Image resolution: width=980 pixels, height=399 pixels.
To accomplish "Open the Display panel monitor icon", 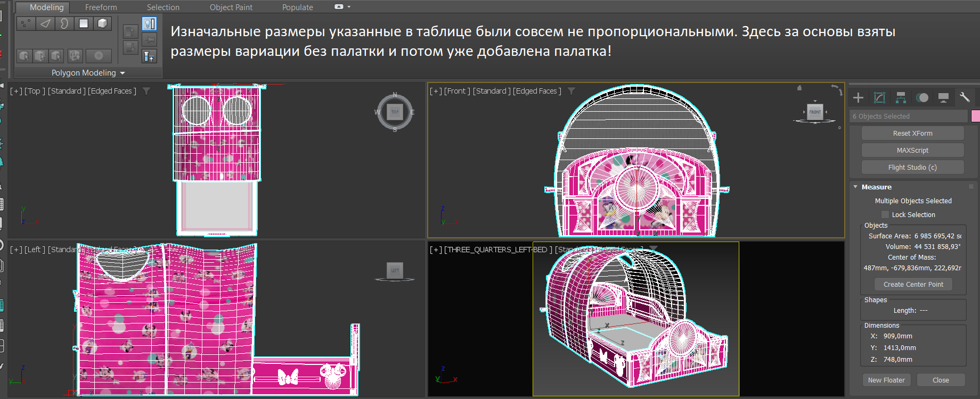I will coord(943,97).
